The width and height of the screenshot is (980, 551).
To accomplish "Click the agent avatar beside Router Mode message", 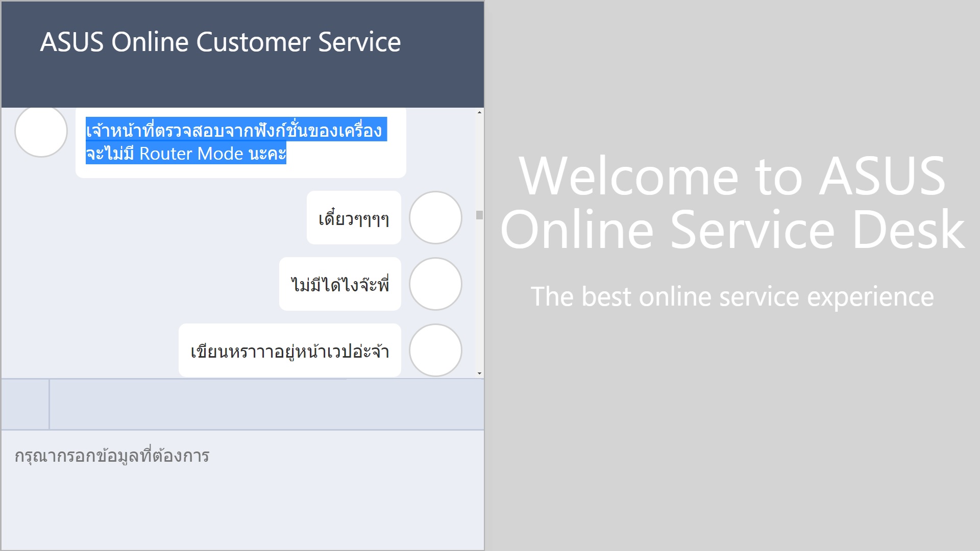I will click(x=41, y=131).
